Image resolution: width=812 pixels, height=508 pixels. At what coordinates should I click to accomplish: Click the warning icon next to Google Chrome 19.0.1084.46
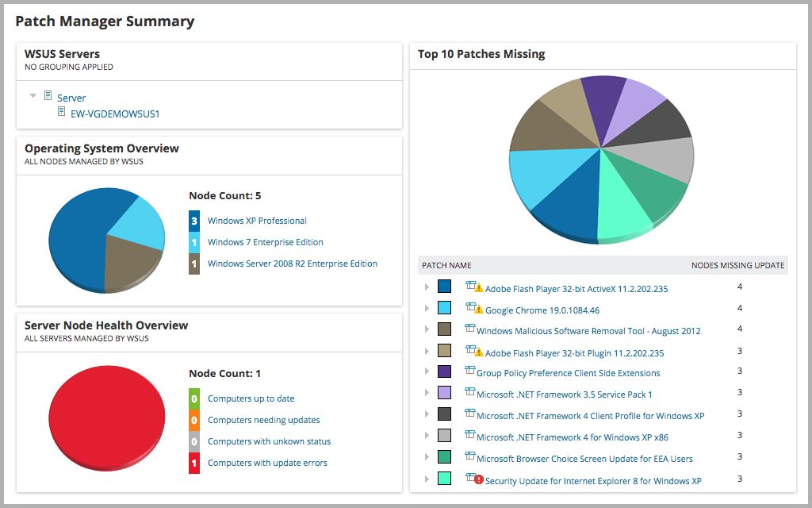(x=479, y=309)
